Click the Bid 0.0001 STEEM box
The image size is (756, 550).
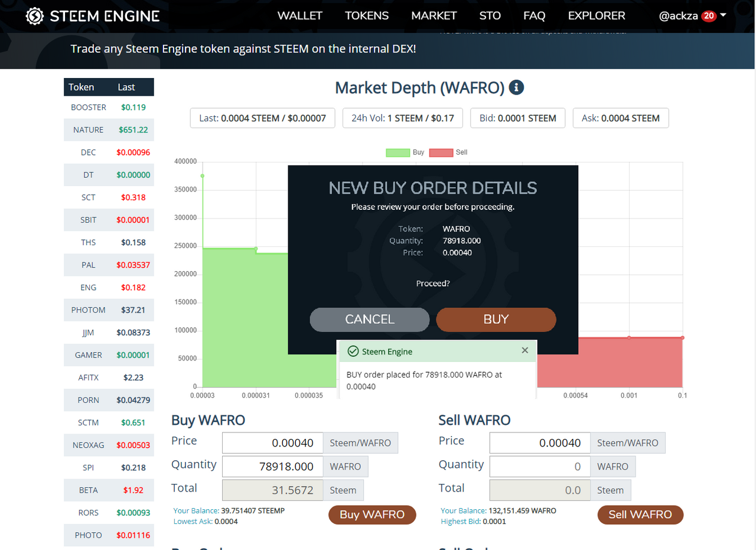click(518, 118)
